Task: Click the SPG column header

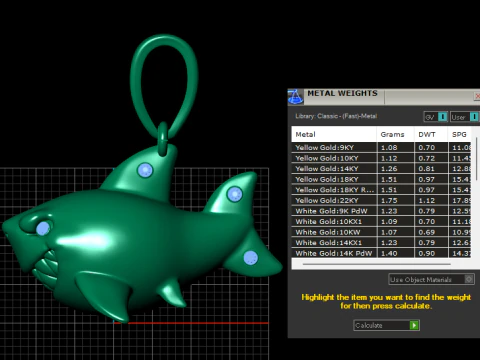Action: (459, 134)
